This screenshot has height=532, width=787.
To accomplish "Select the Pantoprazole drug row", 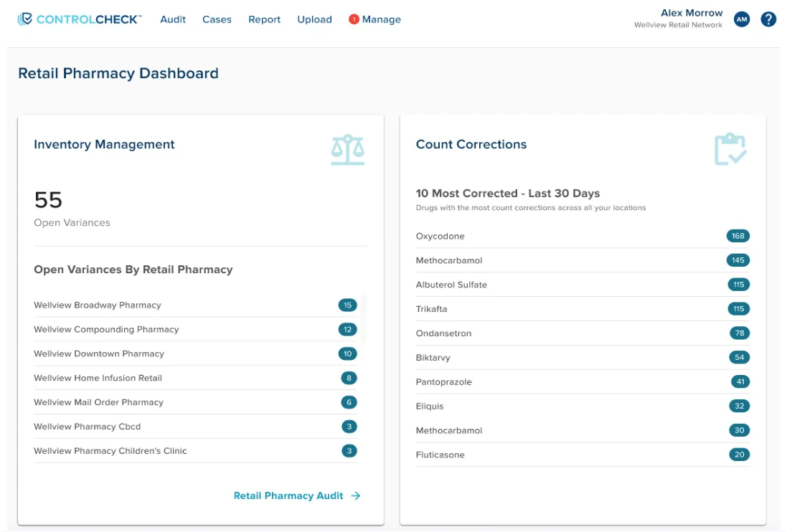I will click(583, 382).
